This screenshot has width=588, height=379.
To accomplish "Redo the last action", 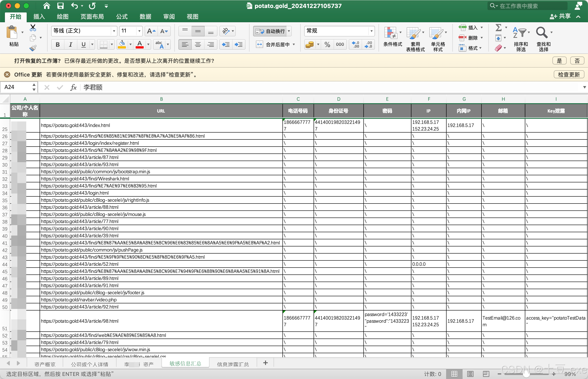I will pyautogui.click(x=93, y=6).
